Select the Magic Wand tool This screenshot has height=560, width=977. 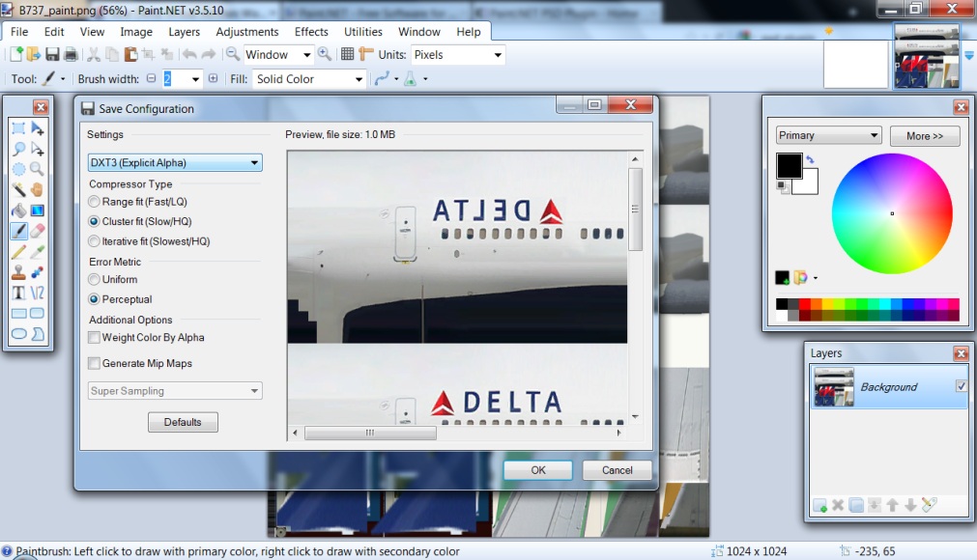click(18, 190)
